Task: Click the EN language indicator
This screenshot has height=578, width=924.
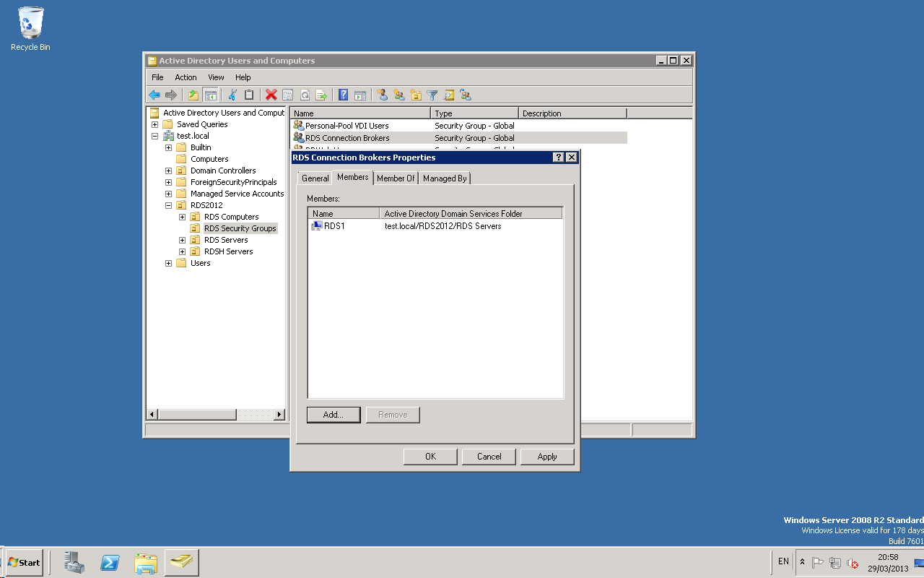Action: click(783, 561)
